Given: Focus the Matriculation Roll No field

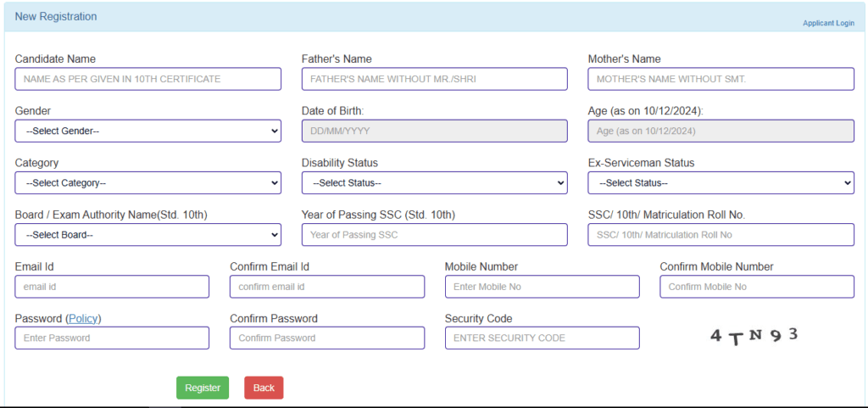Looking at the screenshot, I should [x=721, y=234].
